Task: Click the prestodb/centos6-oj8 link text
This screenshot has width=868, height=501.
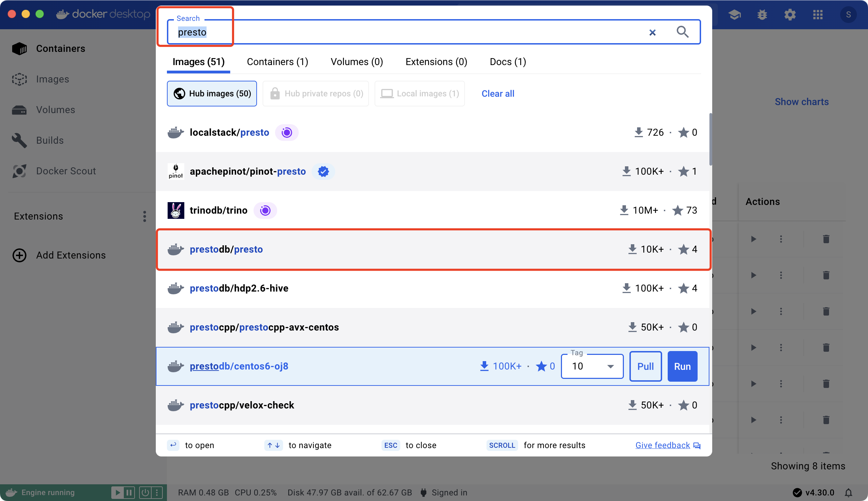Action: 239,366
